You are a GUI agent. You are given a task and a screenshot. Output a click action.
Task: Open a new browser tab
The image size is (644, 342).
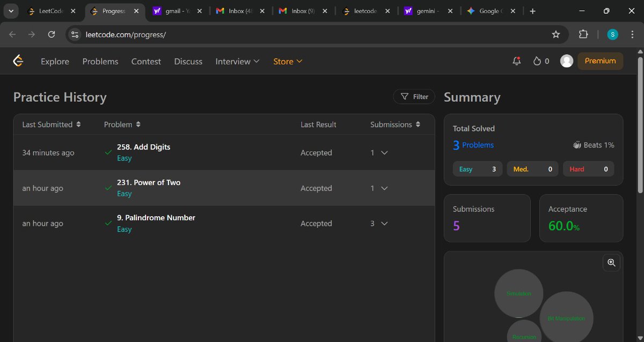coord(532,11)
